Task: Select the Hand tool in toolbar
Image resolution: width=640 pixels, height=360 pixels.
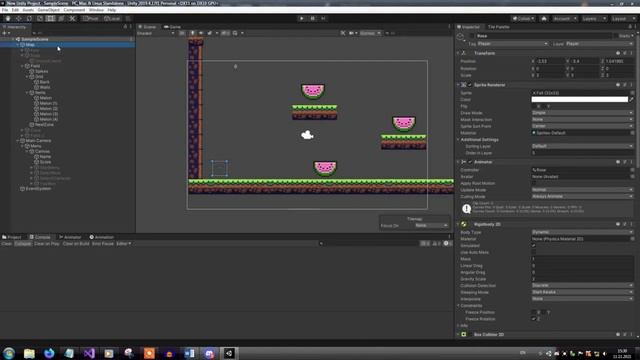Action: click(x=8, y=18)
